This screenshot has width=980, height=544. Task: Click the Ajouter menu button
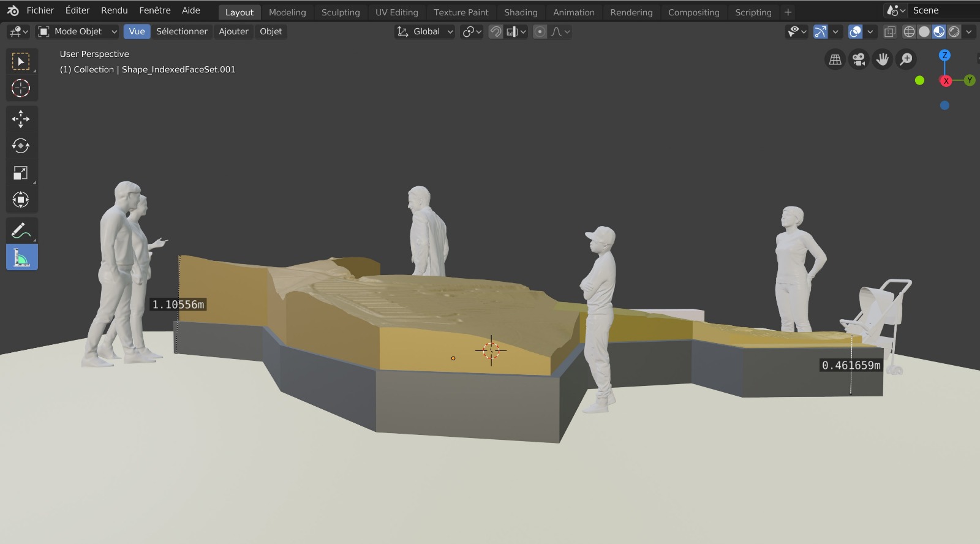click(233, 32)
